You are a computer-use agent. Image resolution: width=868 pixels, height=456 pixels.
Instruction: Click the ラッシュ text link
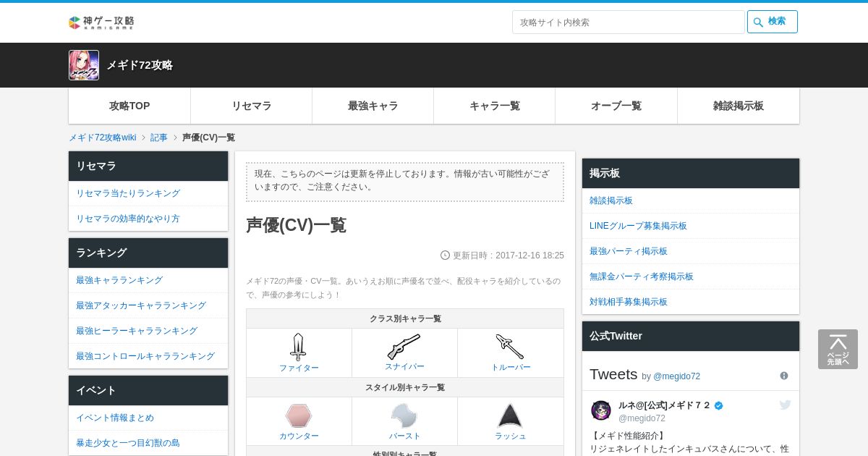click(x=511, y=436)
